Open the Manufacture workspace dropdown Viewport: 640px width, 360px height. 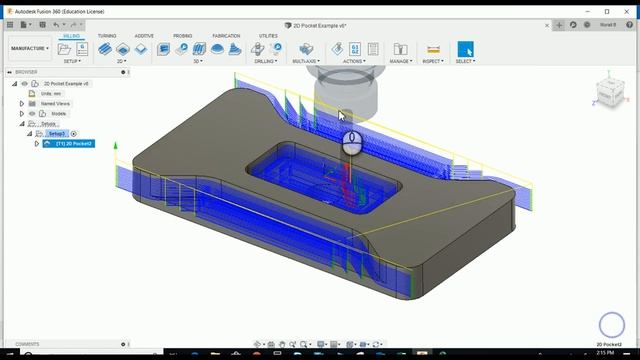29,49
